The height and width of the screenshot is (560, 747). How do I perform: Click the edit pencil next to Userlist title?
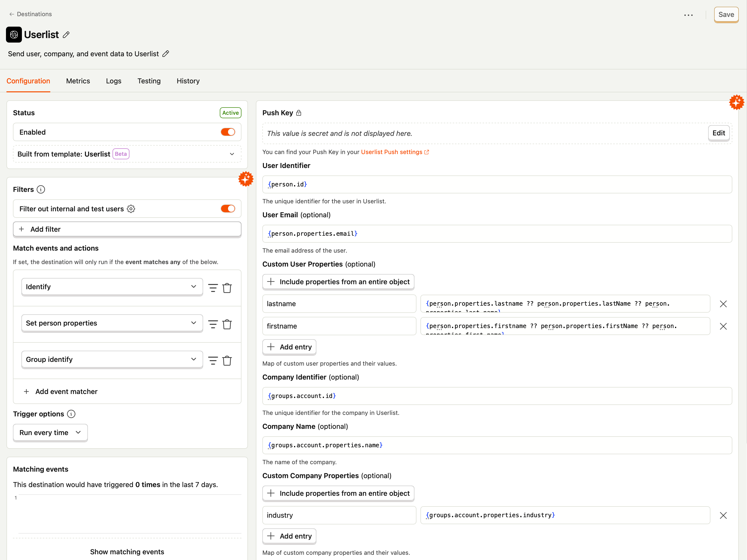pos(66,34)
